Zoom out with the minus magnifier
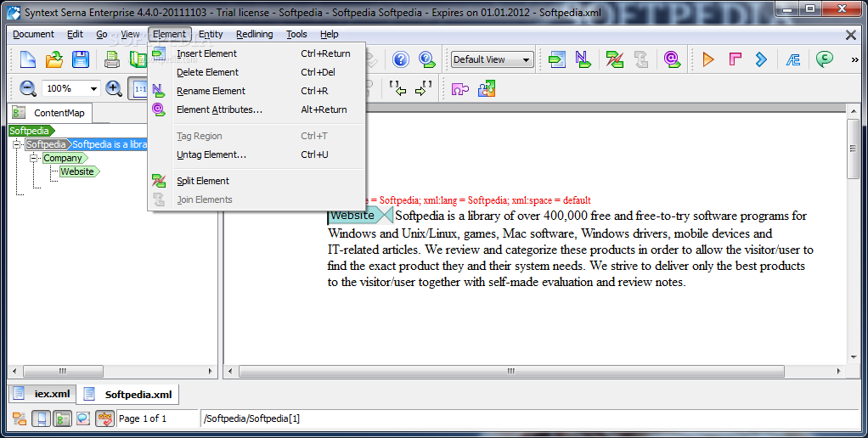This screenshot has width=868, height=438. coord(27,88)
